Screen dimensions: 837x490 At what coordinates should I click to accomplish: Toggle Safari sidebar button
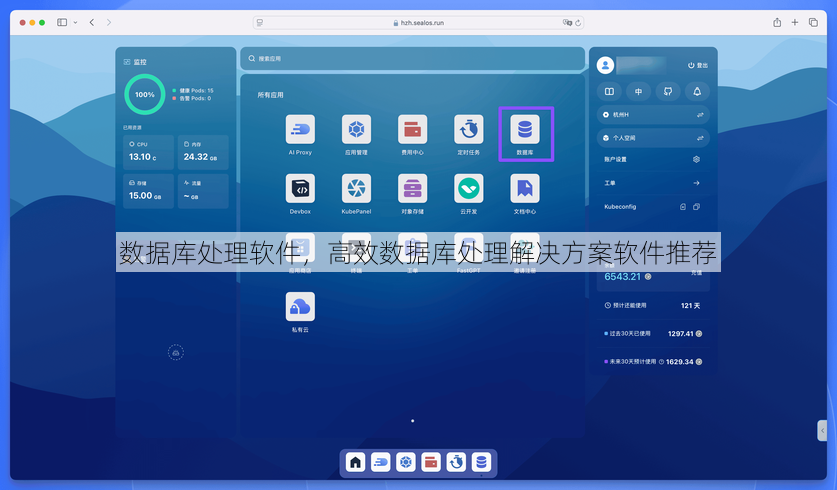[62, 22]
